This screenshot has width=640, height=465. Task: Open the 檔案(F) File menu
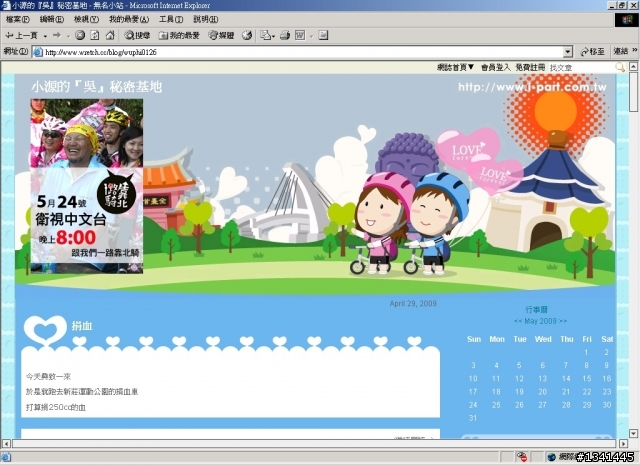tap(18, 19)
